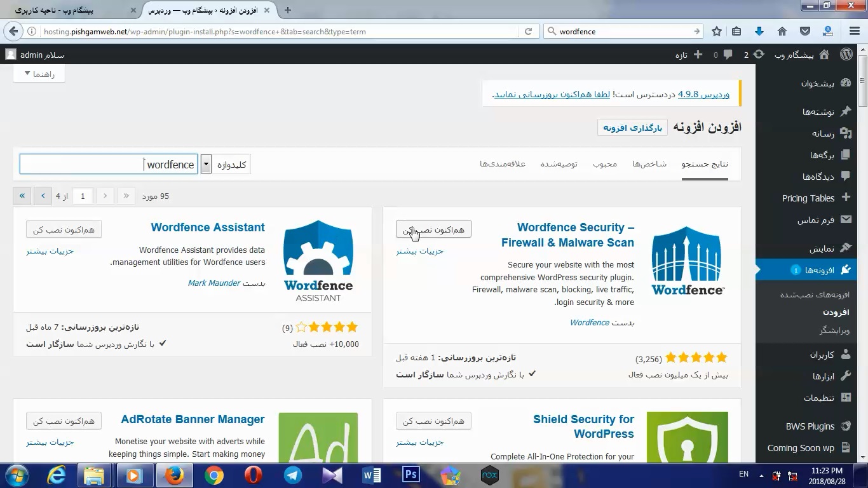Click the Wordfence Assistant plugin logo
Viewport: 868px width, 488px height.
coord(318,261)
